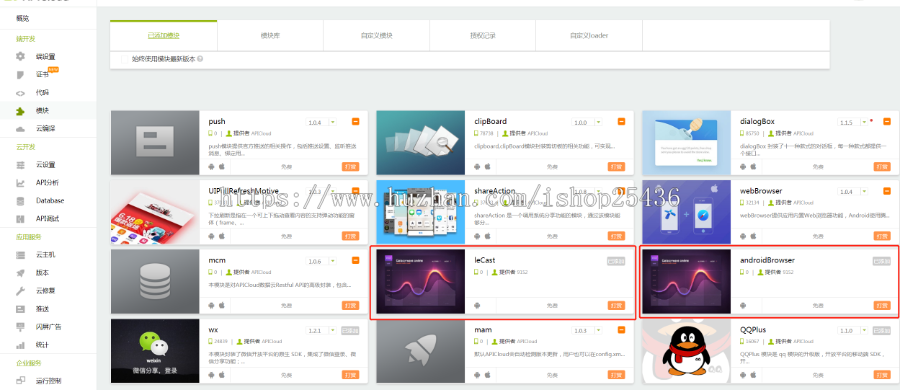The image size is (900, 390).
Task: Enable the always-use-latest-module-version checkbox
Action: [x=125, y=59]
